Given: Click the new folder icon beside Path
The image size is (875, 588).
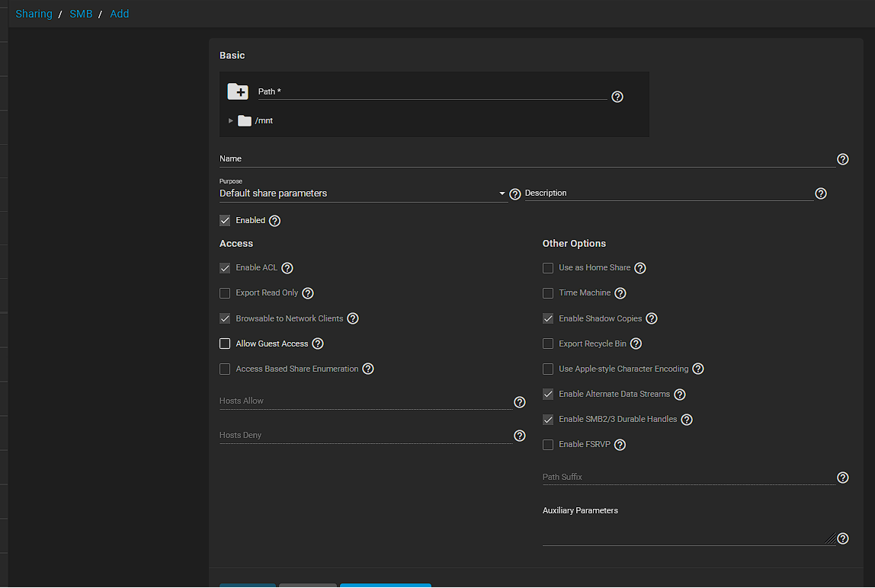Looking at the screenshot, I should click(238, 91).
